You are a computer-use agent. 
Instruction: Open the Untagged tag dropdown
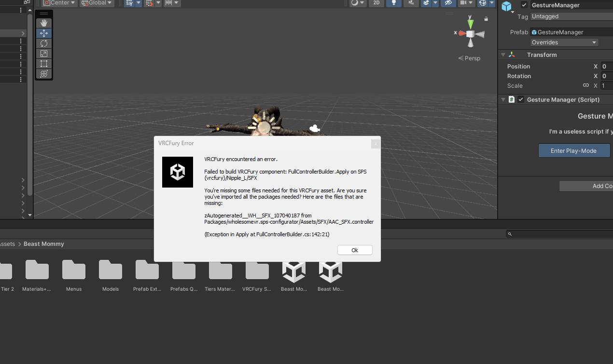[x=571, y=16]
